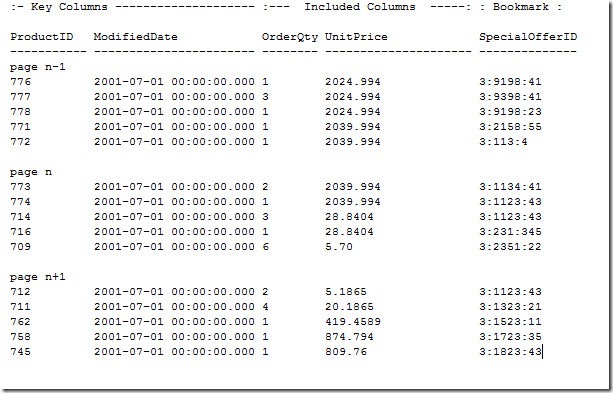Click the 'page n' section label

(x=31, y=172)
